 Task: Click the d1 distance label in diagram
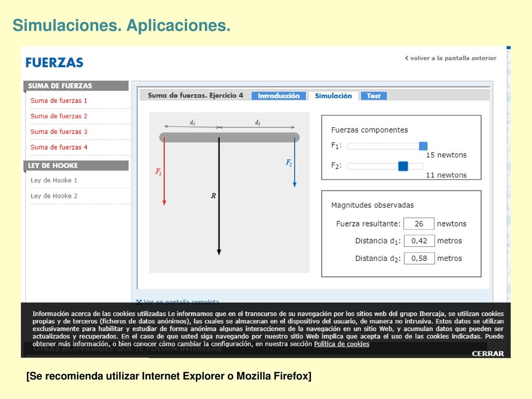click(x=192, y=122)
